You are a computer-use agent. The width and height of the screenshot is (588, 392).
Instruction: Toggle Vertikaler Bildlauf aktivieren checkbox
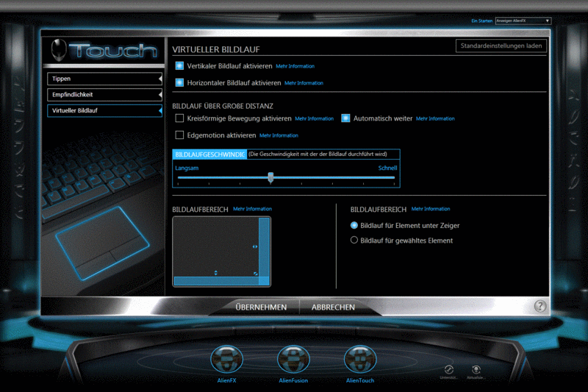pos(179,66)
